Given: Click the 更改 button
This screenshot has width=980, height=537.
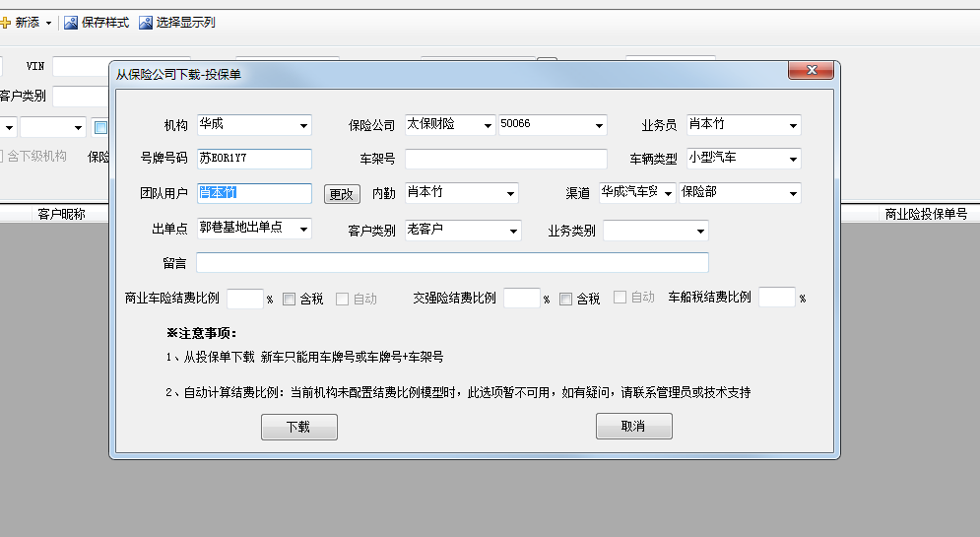Looking at the screenshot, I should point(342,194).
